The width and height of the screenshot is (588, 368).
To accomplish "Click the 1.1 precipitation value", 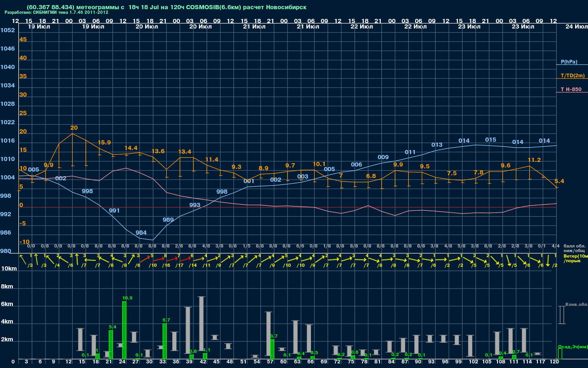I will pos(207,350).
